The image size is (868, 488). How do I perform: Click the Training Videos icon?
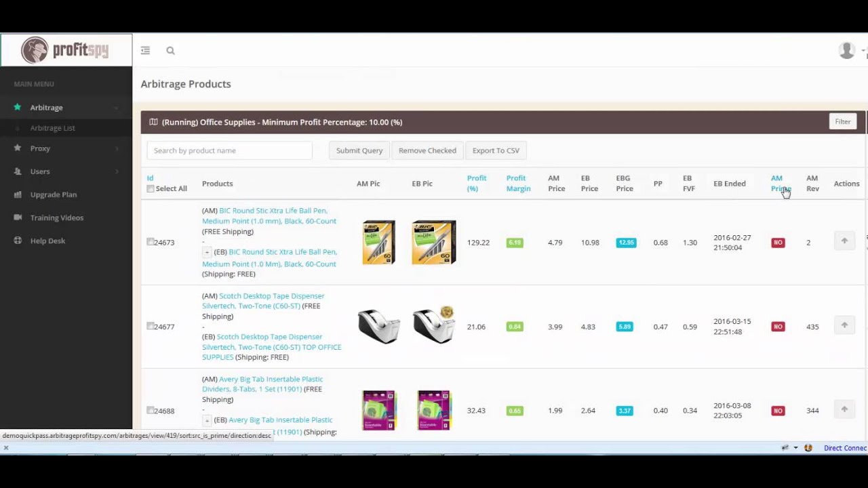pos(18,218)
